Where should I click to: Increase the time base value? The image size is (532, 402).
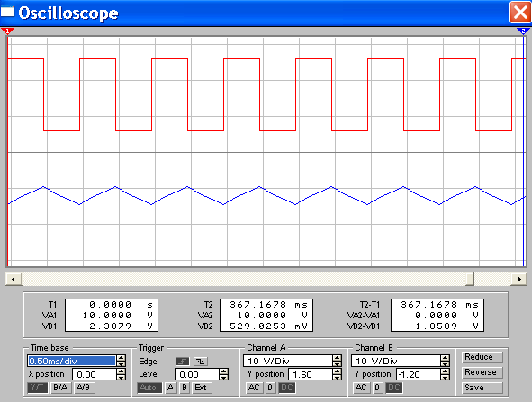pos(122,358)
